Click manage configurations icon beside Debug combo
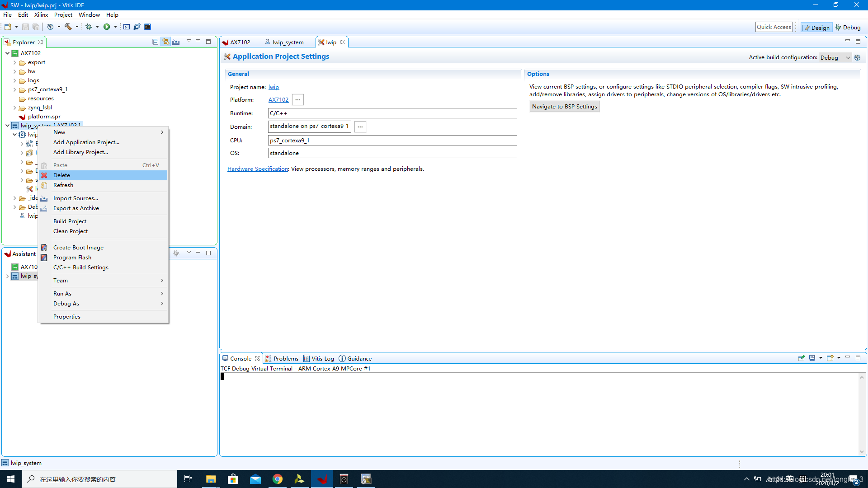 (857, 57)
